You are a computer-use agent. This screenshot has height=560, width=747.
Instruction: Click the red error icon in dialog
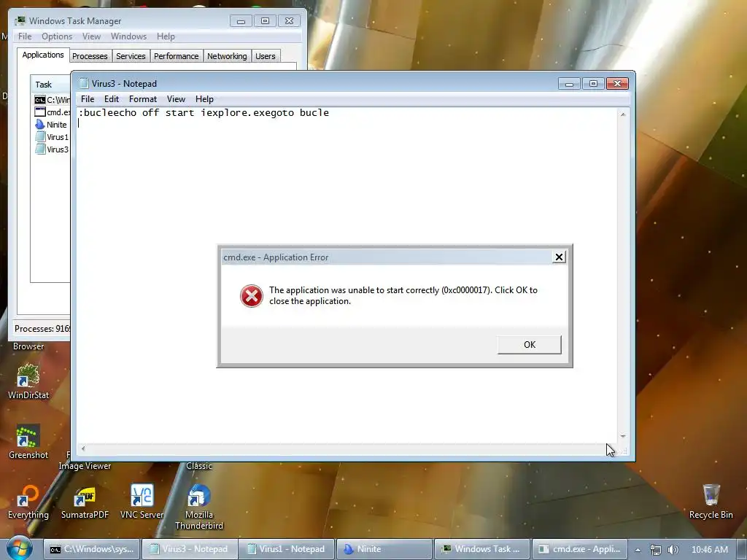[252, 296]
